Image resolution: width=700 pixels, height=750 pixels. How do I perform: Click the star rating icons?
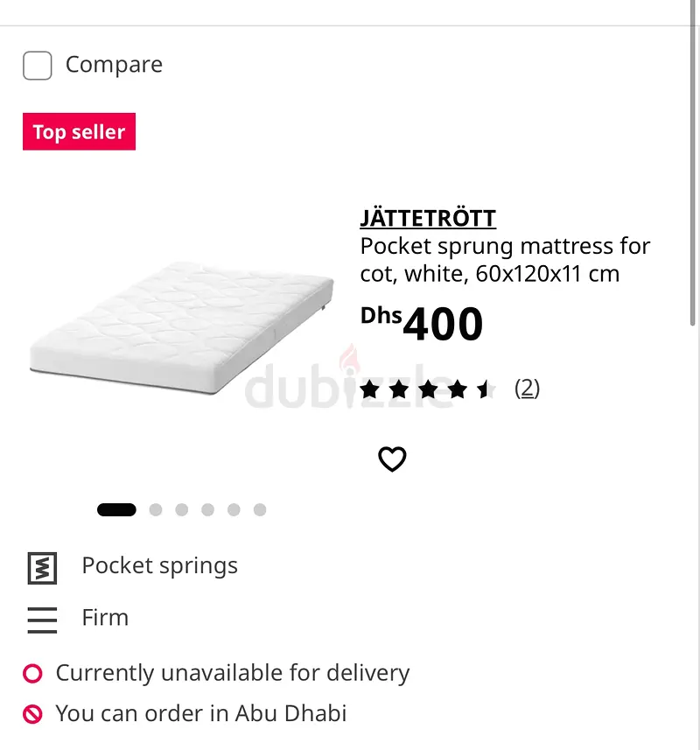(x=427, y=389)
